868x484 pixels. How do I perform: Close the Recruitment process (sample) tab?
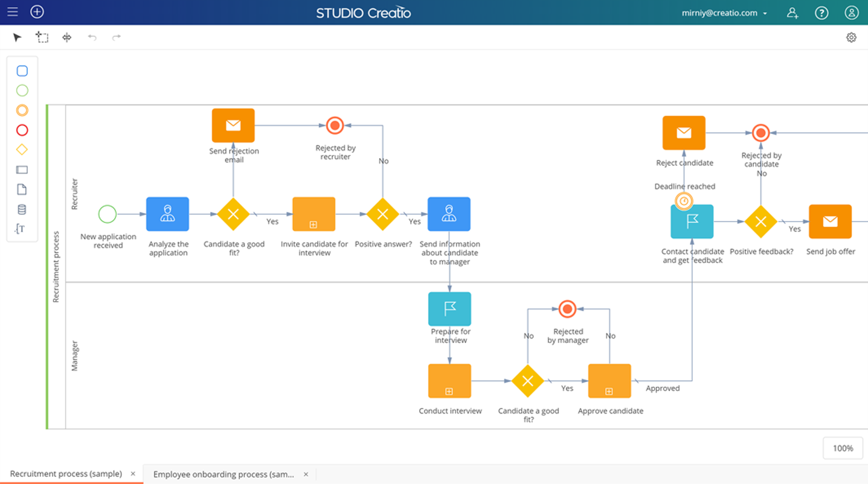click(133, 474)
